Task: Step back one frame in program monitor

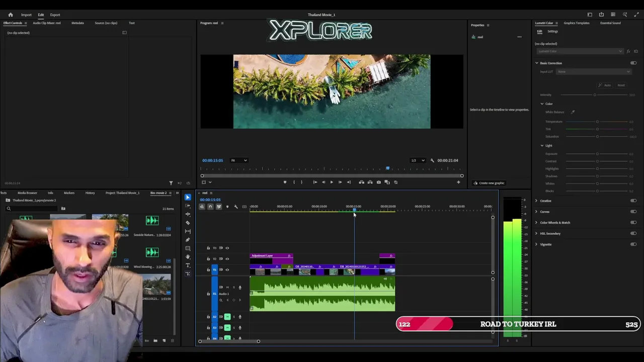Action: click(324, 183)
